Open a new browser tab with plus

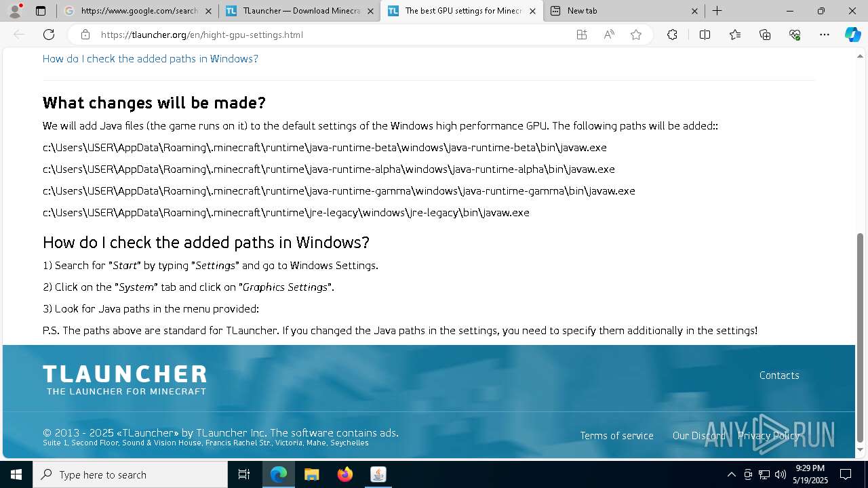pyautogui.click(x=717, y=11)
